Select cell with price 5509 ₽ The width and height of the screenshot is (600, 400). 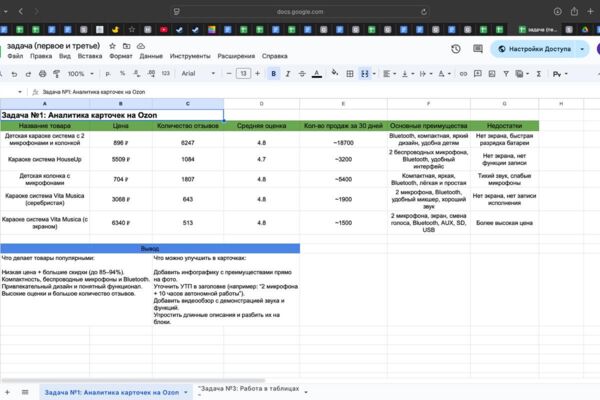(x=121, y=159)
